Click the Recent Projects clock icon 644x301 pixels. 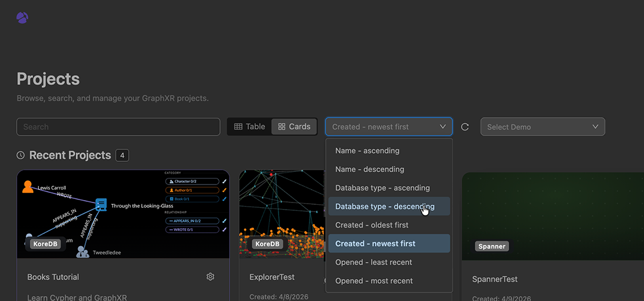[20, 155]
